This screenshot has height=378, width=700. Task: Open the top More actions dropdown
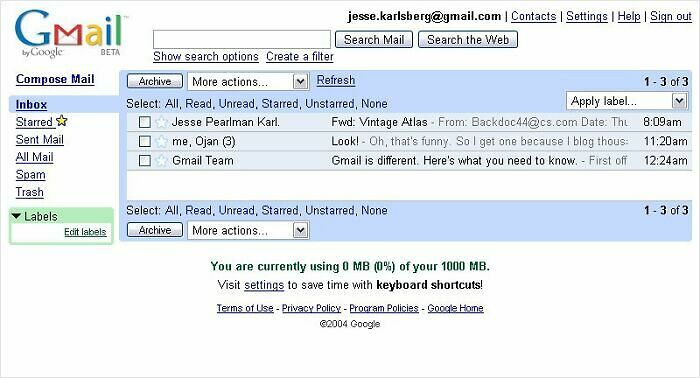pos(248,82)
